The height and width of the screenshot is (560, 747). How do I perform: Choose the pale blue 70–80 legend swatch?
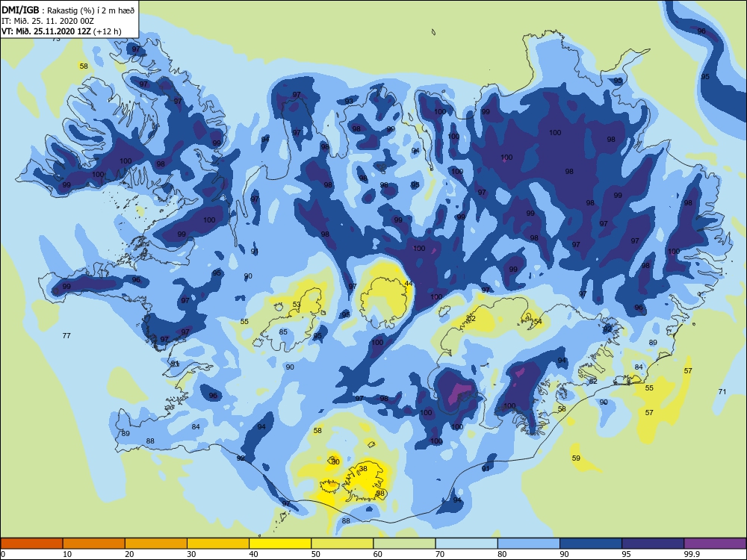(x=466, y=544)
